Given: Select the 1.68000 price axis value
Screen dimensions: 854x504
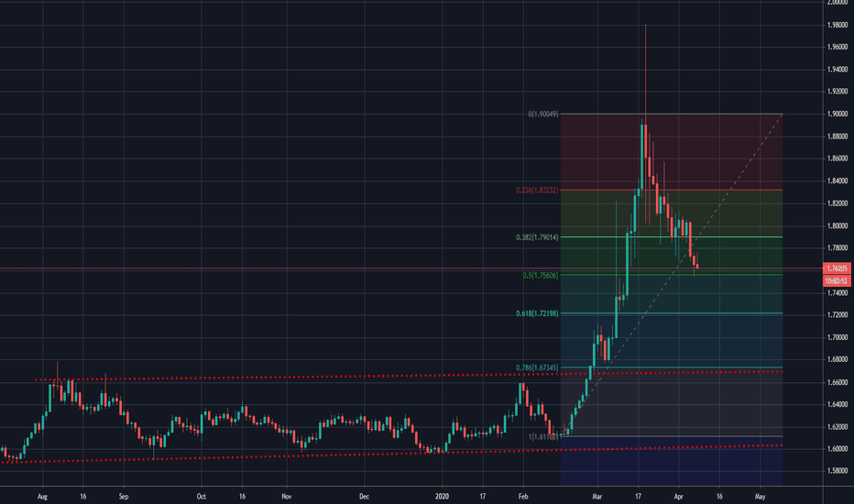Looking at the screenshot, I should point(838,359).
